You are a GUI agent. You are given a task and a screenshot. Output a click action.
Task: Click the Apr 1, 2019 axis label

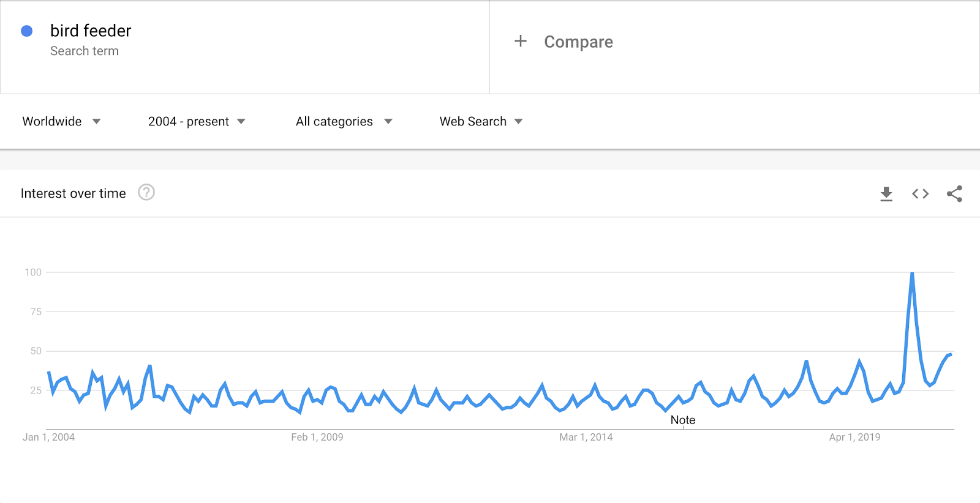click(x=854, y=437)
